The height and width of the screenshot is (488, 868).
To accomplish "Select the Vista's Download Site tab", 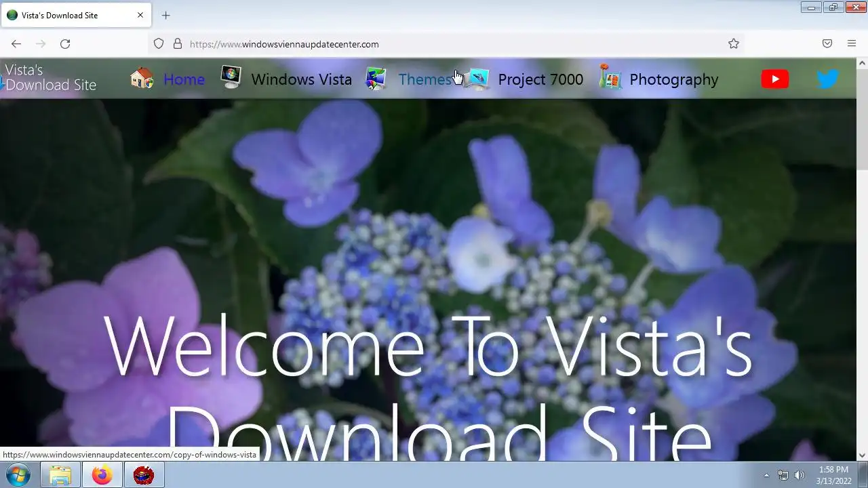I will point(75,15).
